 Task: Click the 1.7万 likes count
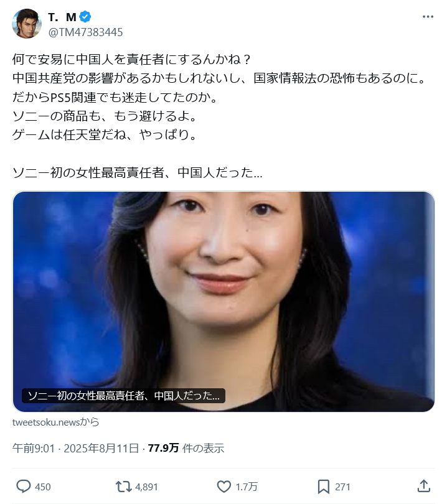coord(247,487)
